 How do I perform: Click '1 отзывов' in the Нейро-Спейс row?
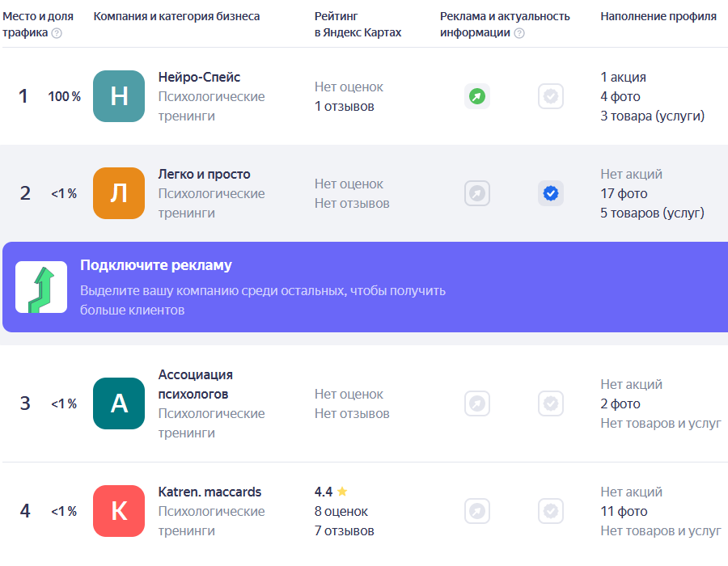pos(344,106)
